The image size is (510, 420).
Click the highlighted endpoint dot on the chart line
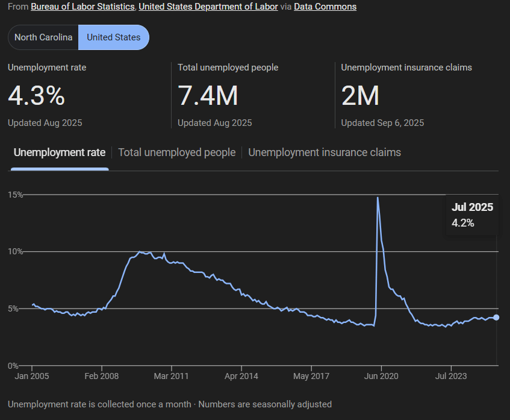[x=496, y=318]
